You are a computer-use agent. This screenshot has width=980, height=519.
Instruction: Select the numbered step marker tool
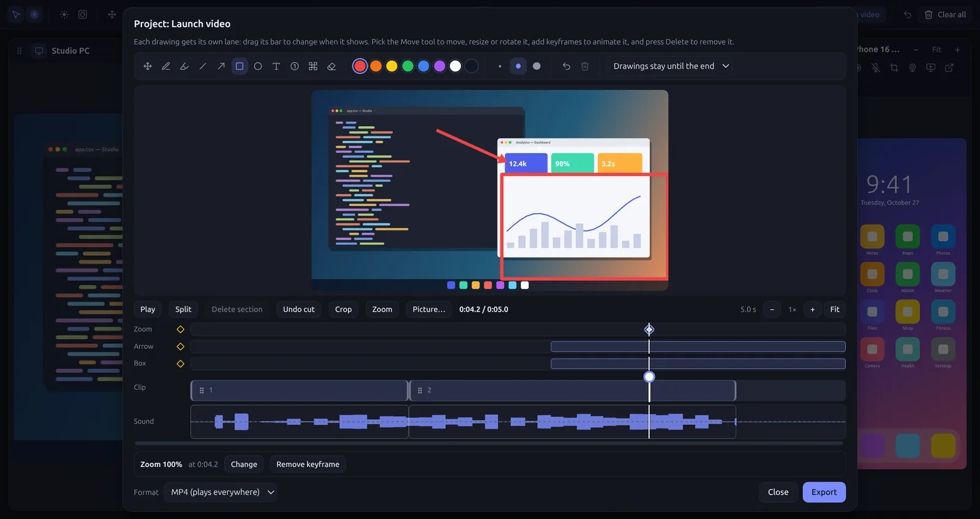295,66
